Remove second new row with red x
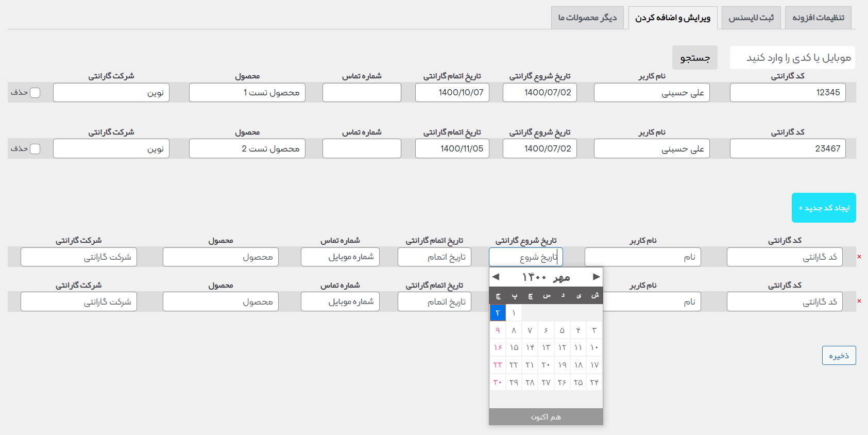The image size is (868, 435). (859, 301)
